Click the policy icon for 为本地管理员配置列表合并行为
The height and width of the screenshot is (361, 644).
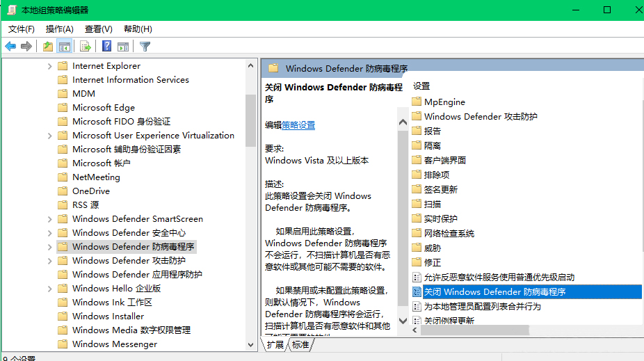(417, 306)
